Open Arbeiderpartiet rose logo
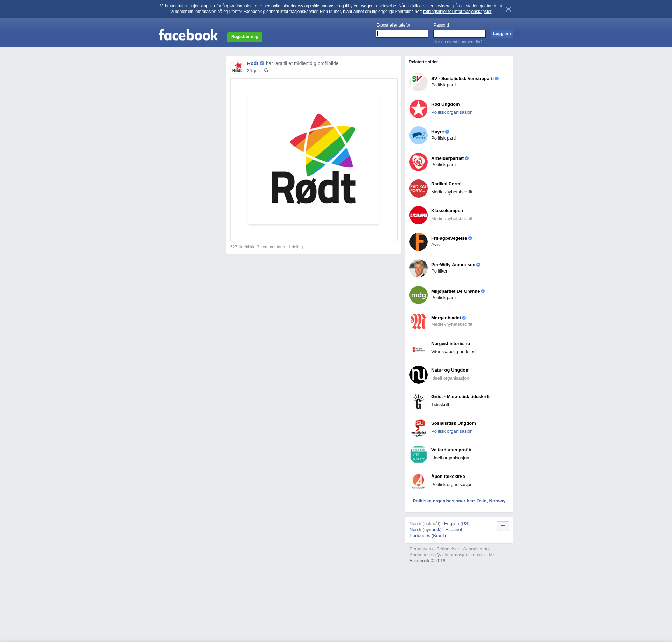This screenshot has width=672, height=642. [x=419, y=162]
